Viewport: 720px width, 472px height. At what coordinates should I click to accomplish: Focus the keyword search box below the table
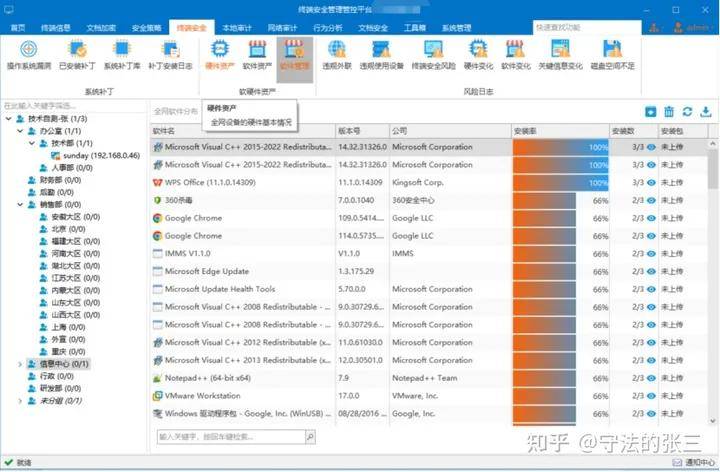click(231, 437)
